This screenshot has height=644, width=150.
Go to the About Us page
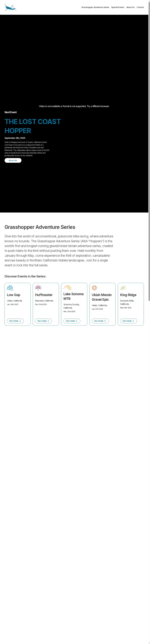coord(130,7)
